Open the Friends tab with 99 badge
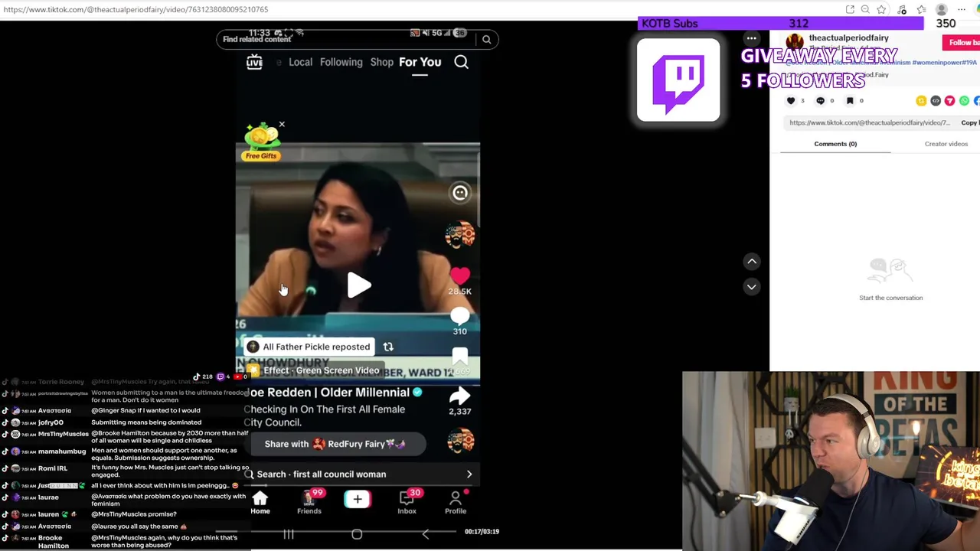The width and height of the screenshot is (980, 551). (x=309, y=503)
